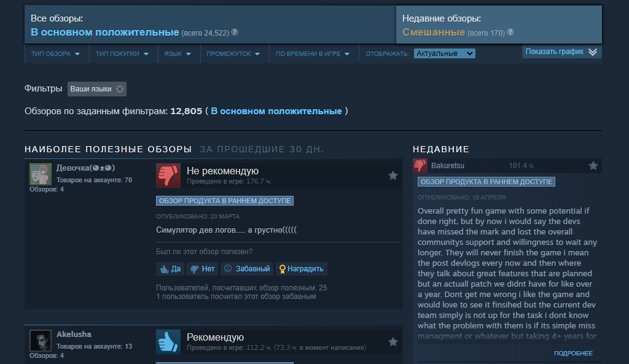
Task: Vote "Да" that the review was helpful
Action: [x=170, y=269]
